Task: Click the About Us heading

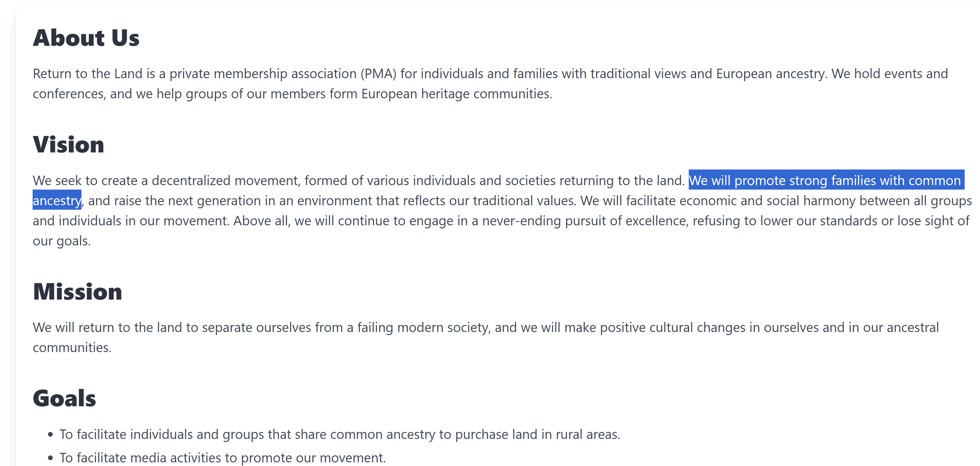Action: tap(86, 38)
